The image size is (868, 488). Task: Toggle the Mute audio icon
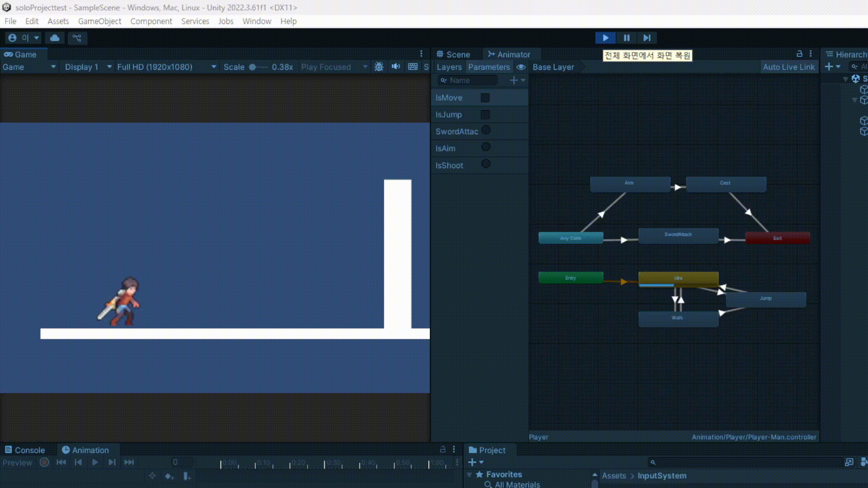click(x=396, y=67)
